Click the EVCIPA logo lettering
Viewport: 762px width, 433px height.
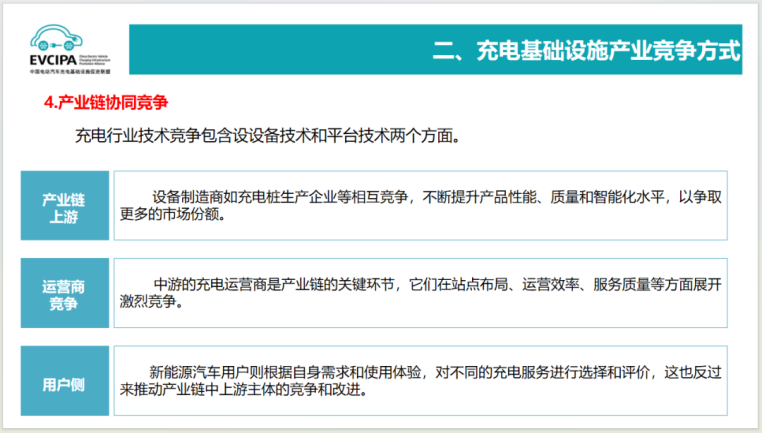[54, 61]
